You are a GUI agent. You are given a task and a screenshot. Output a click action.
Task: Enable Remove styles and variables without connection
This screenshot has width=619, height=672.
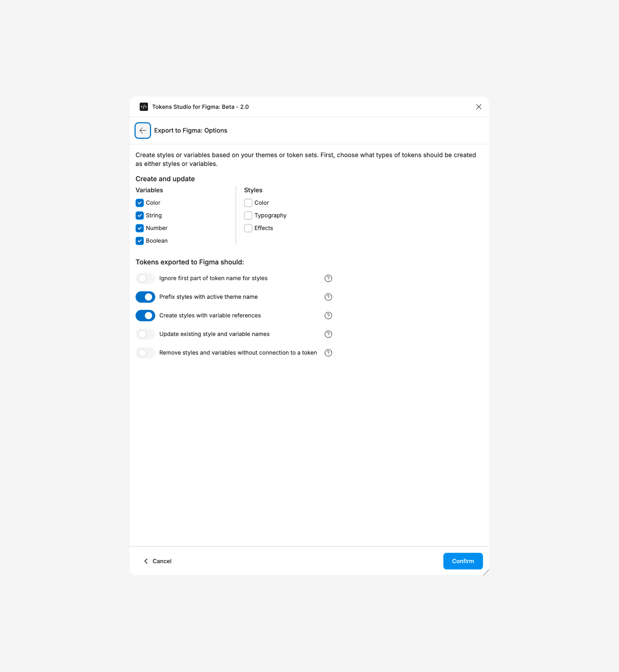(x=145, y=353)
